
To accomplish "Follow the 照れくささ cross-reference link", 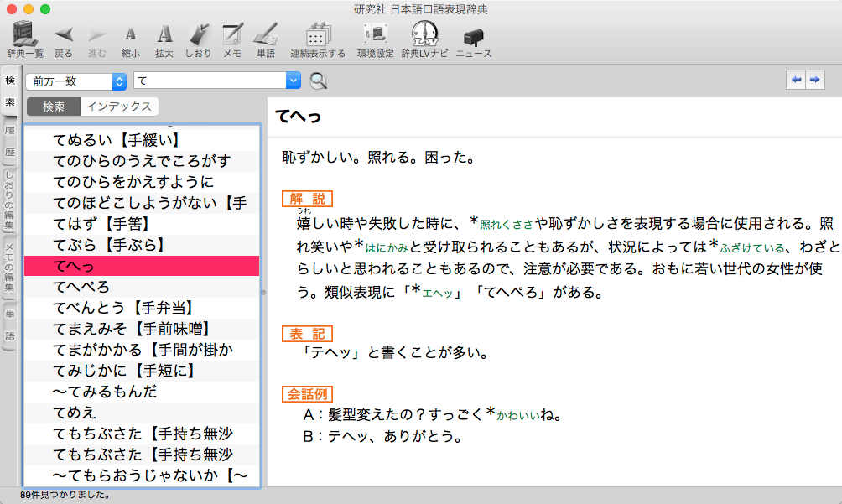I will coord(506,226).
